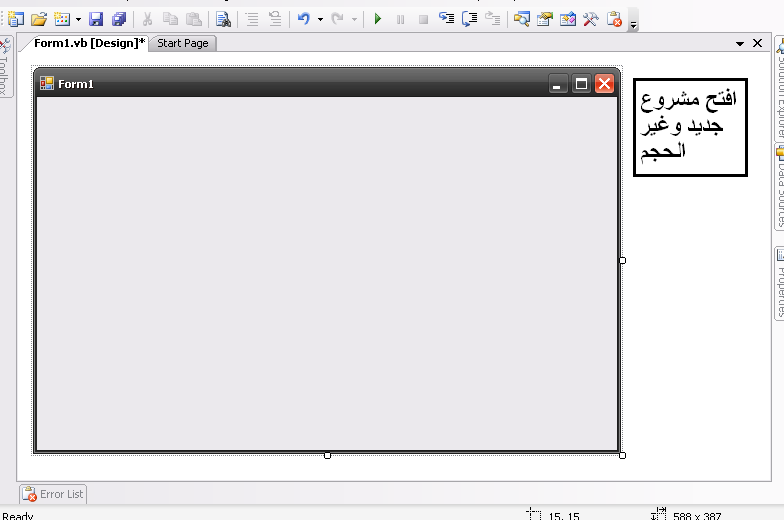Viewport: 784px width, 520px height.
Task: Select the Form1.vb [Design] tab
Action: [x=89, y=43]
